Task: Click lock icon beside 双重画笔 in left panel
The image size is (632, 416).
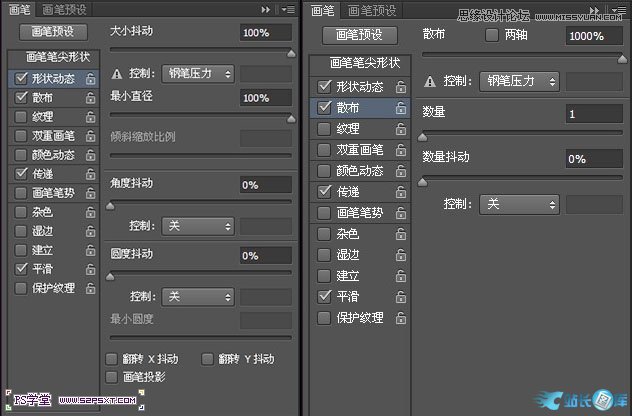Action: click(91, 136)
